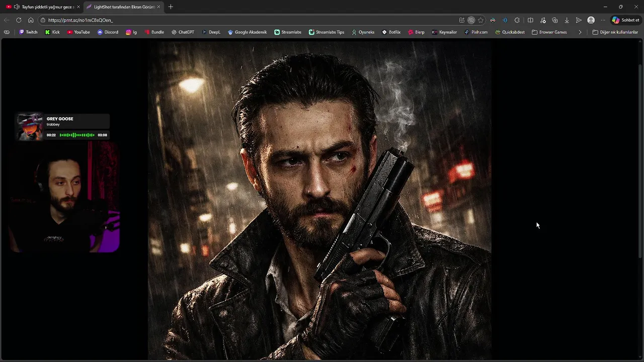Viewport: 644px width, 362px height.
Task: Open the ChatGPT bookmark
Action: [x=183, y=32]
